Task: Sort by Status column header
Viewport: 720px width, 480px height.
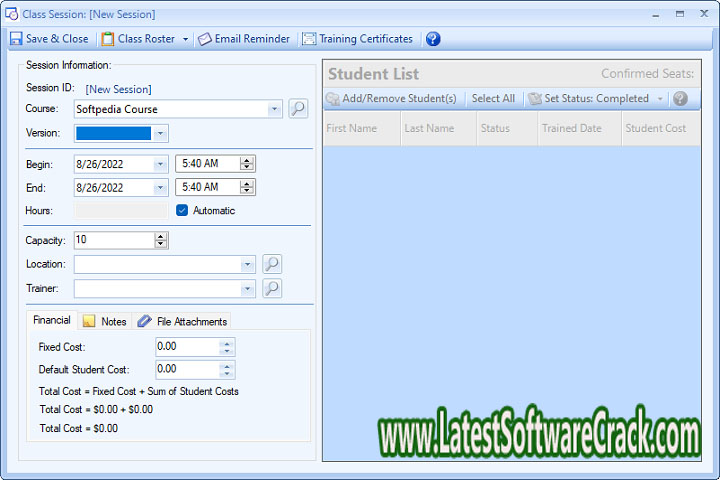Action: point(507,129)
